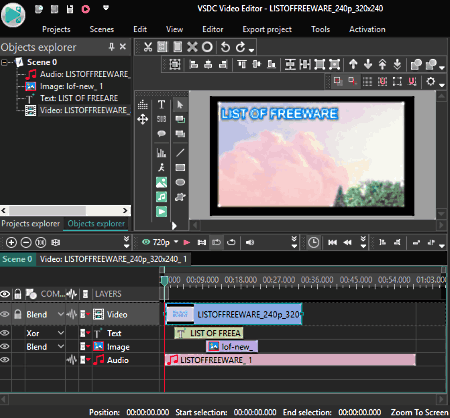This screenshot has width=450, height=418.
Task: Select the line drawing tool
Action: 180,153
